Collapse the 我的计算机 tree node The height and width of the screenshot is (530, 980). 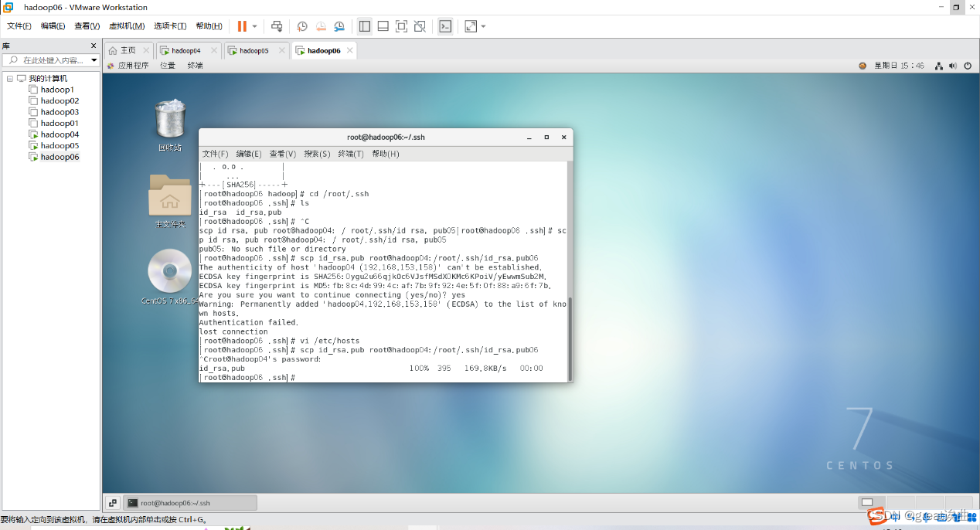point(10,78)
